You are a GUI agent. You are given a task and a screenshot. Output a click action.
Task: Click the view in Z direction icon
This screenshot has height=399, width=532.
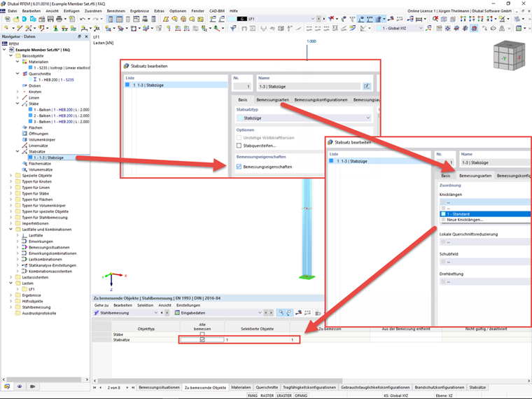click(x=480, y=19)
